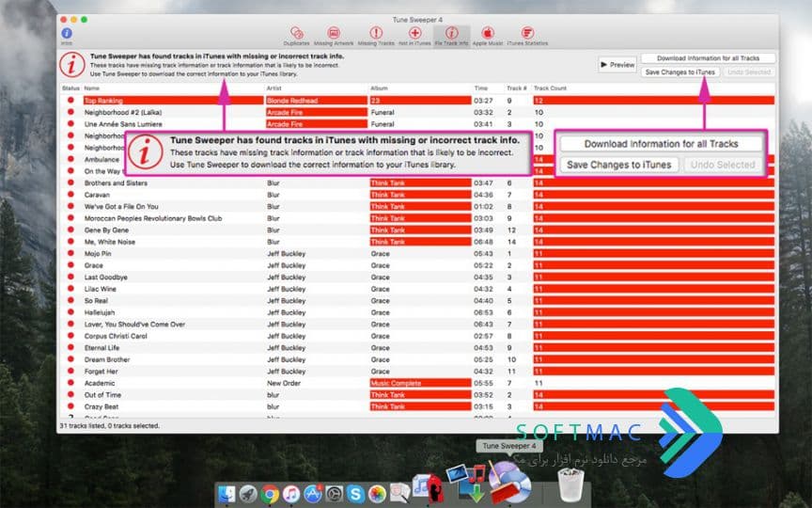Screen dimensions: 812x508
Task: Open Launchpad from the Dock
Action: pos(248,494)
